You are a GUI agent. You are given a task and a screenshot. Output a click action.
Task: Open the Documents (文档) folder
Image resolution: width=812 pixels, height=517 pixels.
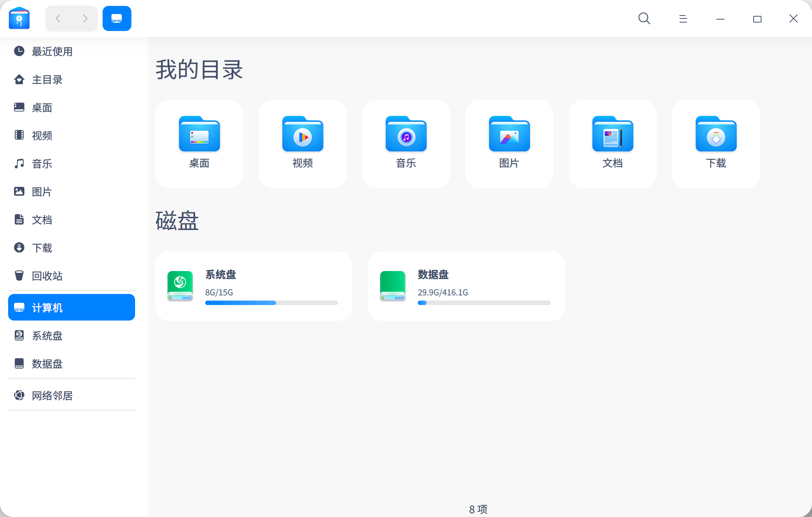click(613, 143)
